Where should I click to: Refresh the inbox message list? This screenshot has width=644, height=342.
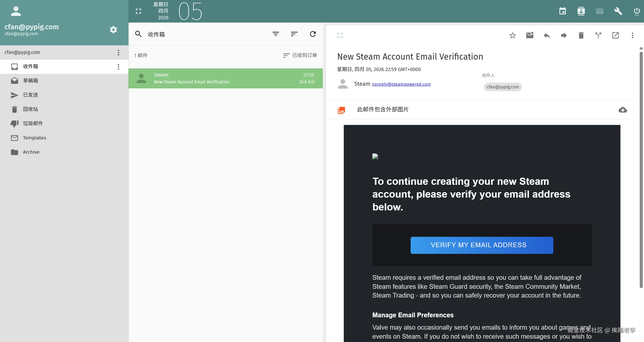pos(313,34)
